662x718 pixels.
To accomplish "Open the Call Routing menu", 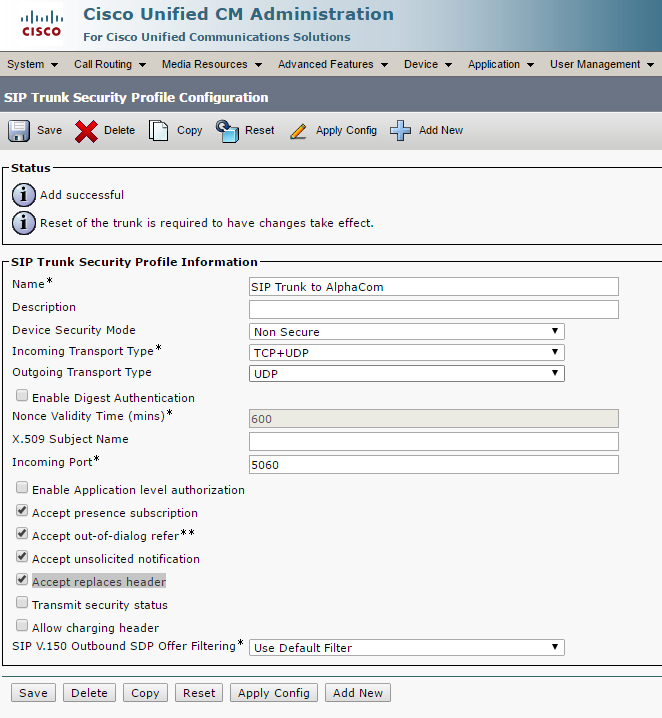I will (110, 65).
